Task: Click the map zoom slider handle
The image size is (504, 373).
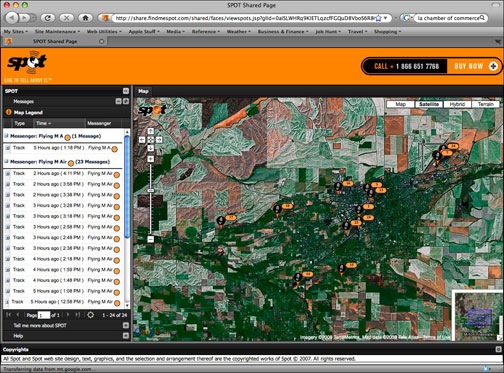Action: [151, 190]
